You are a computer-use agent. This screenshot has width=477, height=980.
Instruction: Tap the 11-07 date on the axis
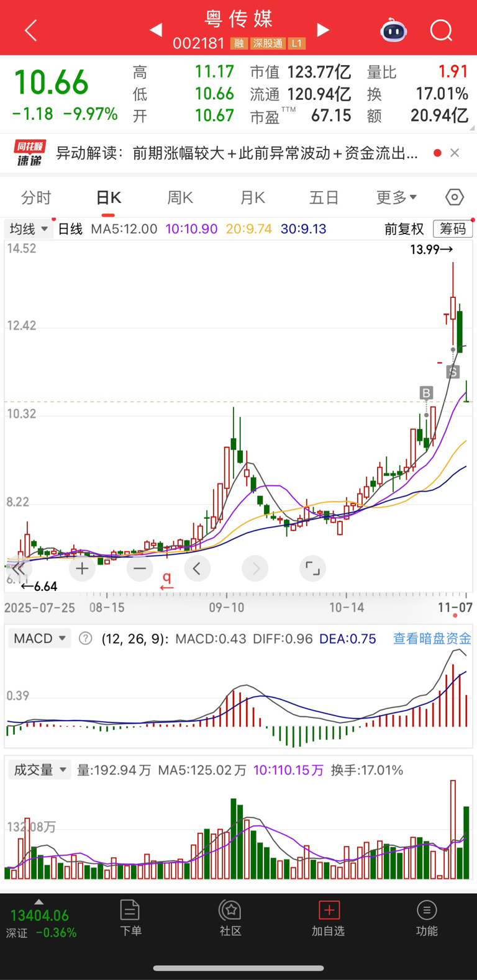coord(455,608)
